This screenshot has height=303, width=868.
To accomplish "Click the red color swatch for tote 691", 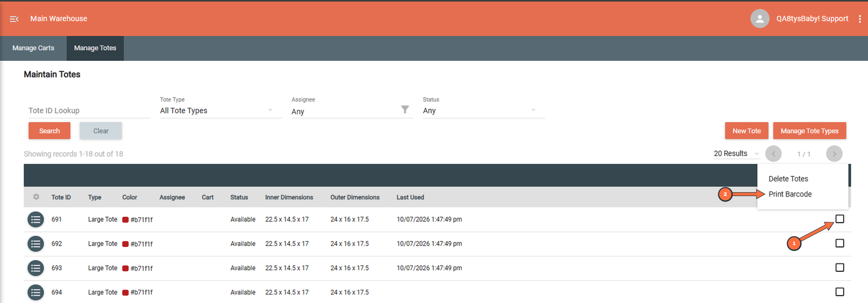I will pos(125,220).
